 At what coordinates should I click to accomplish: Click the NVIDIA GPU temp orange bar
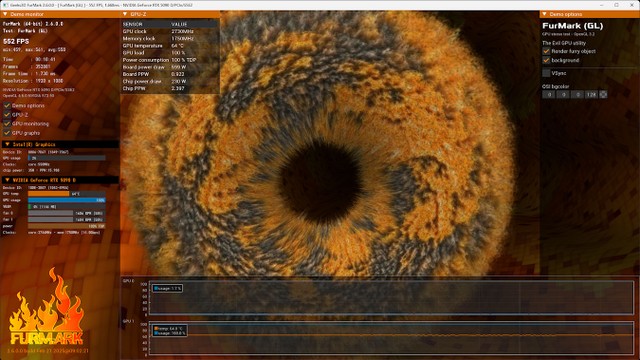pyautogui.click(x=67, y=194)
